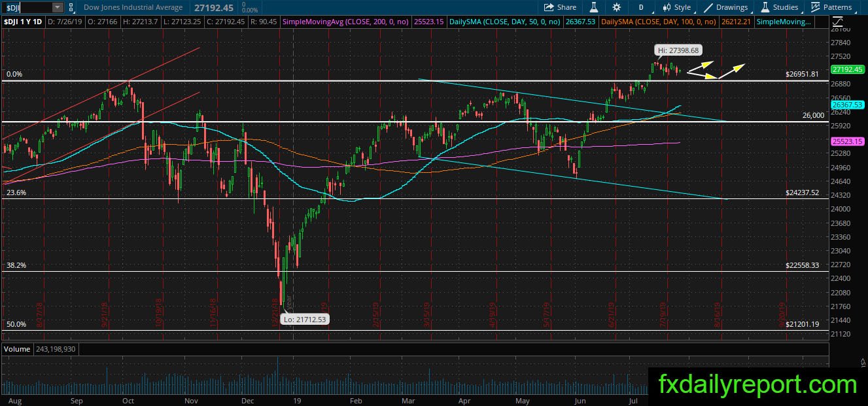Screen dimensions: 868x406
Task: Click the cyan 26367.53 axis bubble
Action: pyautogui.click(x=847, y=104)
